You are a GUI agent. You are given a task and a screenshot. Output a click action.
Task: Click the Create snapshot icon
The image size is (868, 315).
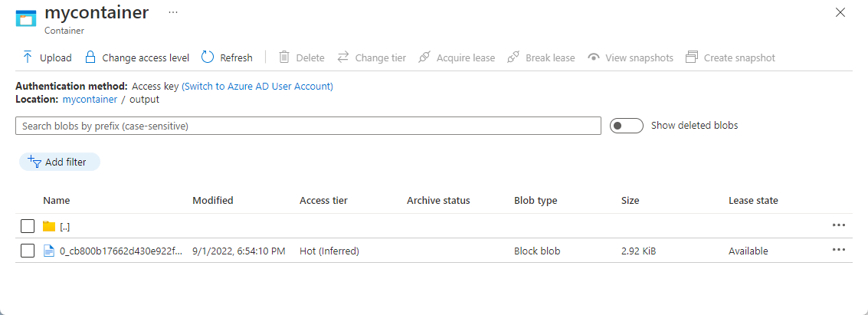692,57
